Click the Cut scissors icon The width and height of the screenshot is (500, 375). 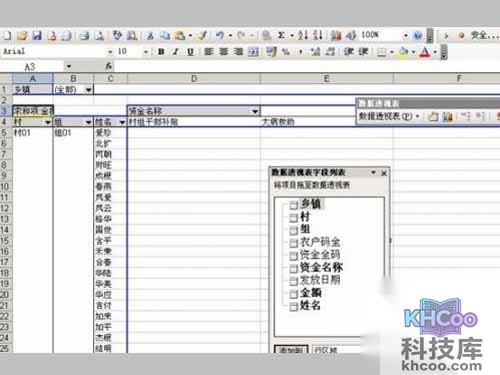[x=150, y=35]
